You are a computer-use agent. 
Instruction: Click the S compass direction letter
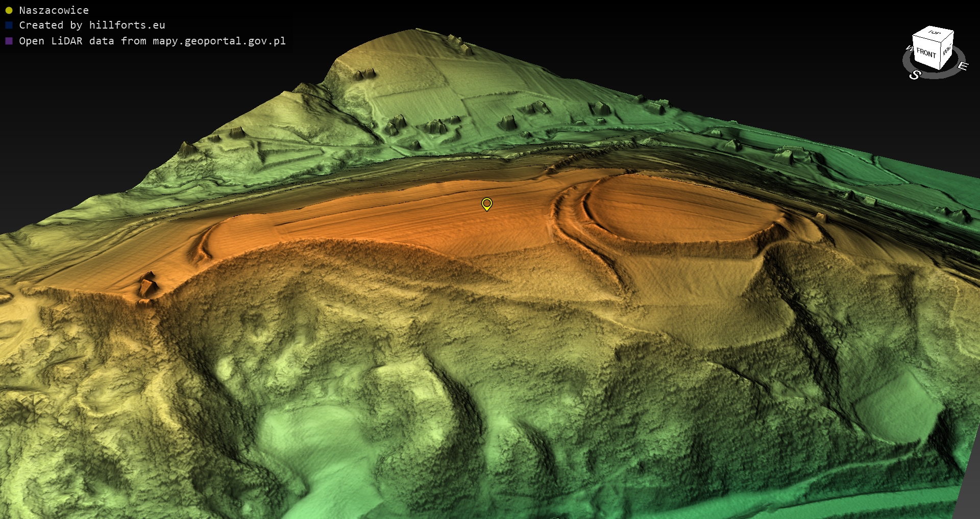pos(915,75)
